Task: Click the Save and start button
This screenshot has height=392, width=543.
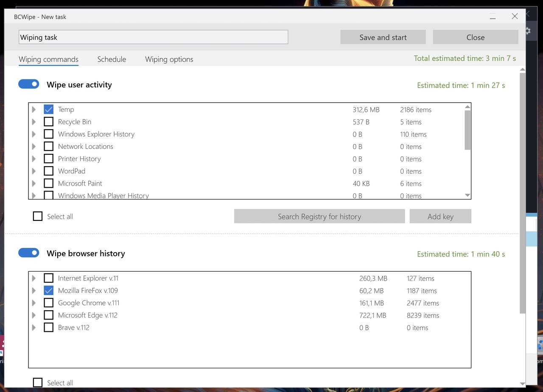Action: point(383,37)
